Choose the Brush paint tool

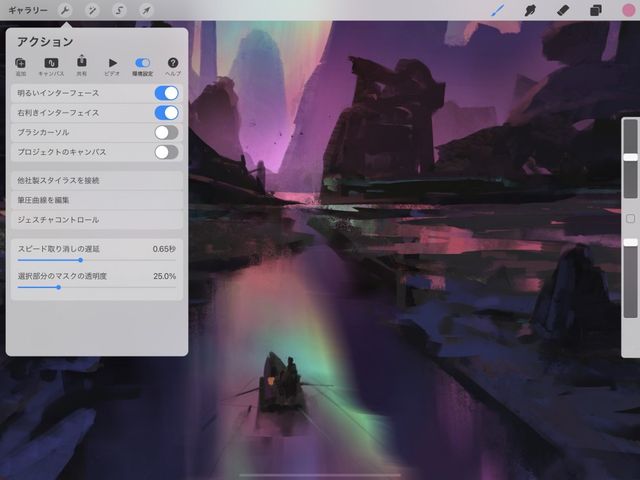tap(497, 10)
